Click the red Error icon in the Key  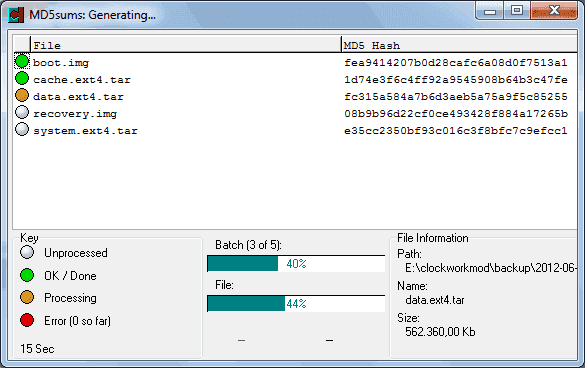coord(27,320)
